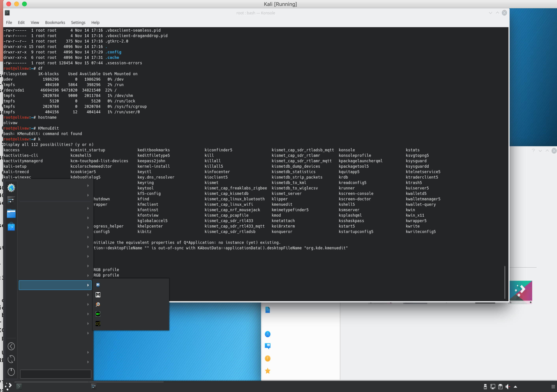The width and height of the screenshot is (557, 392).
Task: Click the circular arrows reboot icon
Action: point(11,359)
